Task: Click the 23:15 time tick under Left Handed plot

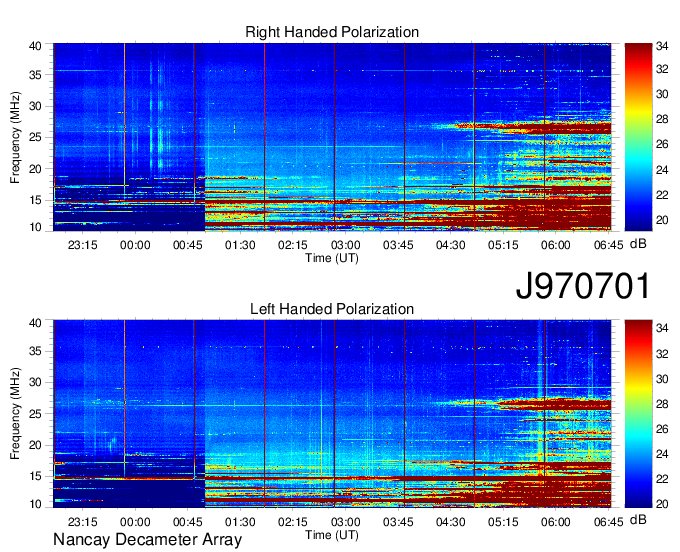Action: [x=82, y=522]
